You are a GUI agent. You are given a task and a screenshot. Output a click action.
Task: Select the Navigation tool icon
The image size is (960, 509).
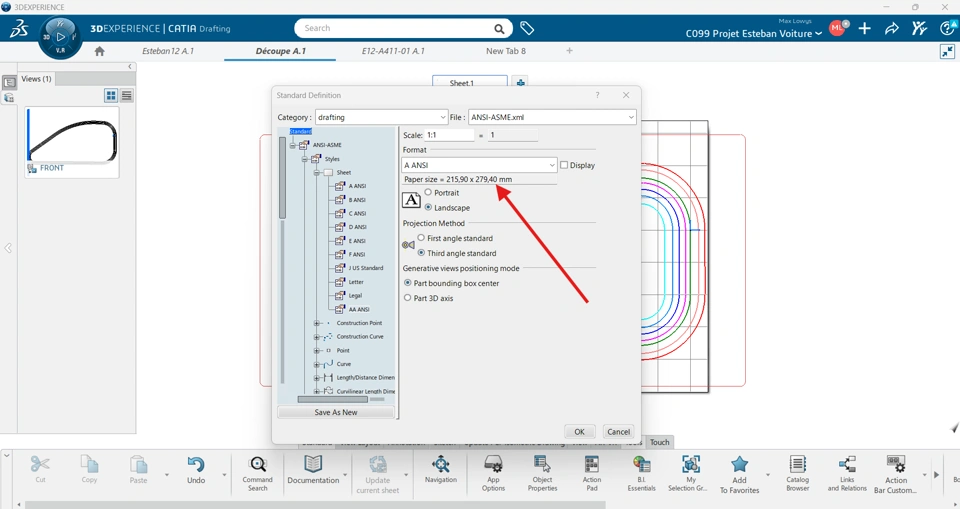click(441, 464)
